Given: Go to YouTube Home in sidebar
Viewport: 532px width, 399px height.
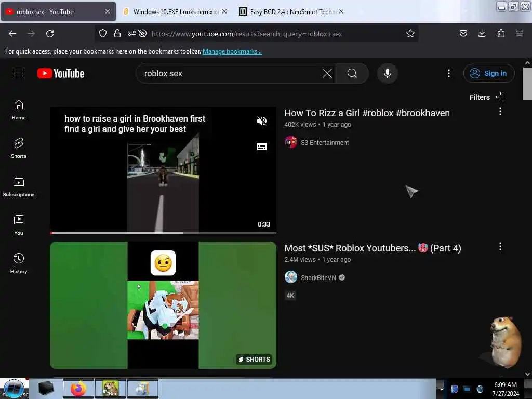Looking at the screenshot, I should coord(19,110).
